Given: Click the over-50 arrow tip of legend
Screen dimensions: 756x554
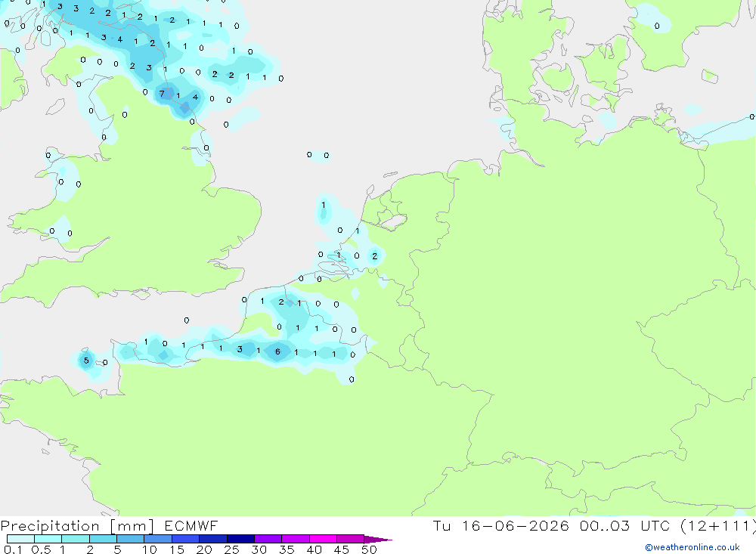Looking at the screenshot, I should pos(378,540).
